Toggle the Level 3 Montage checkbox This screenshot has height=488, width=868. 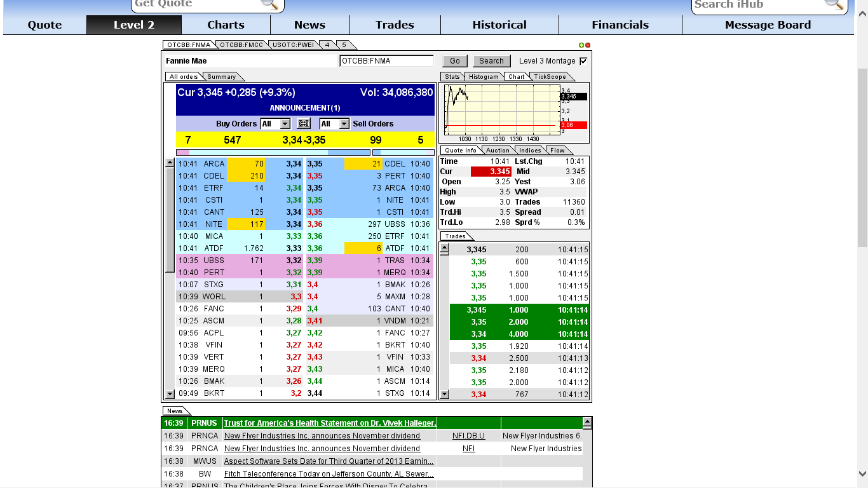pos(583,61)
